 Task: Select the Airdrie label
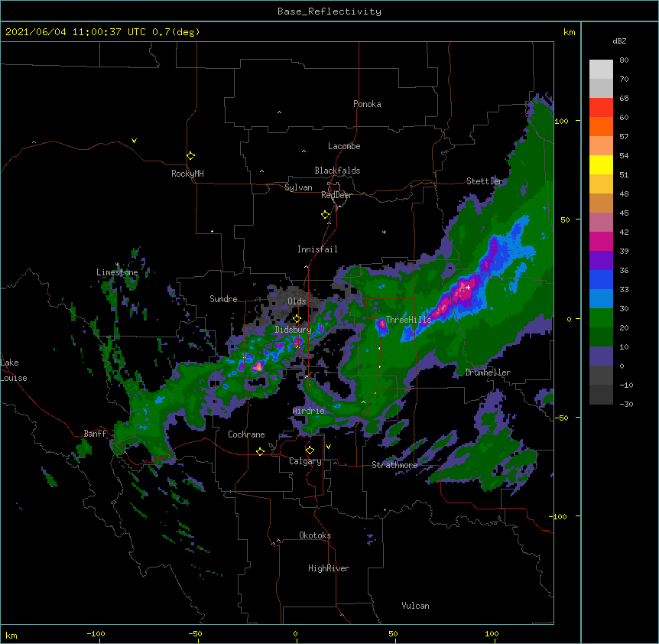[308, 410]
